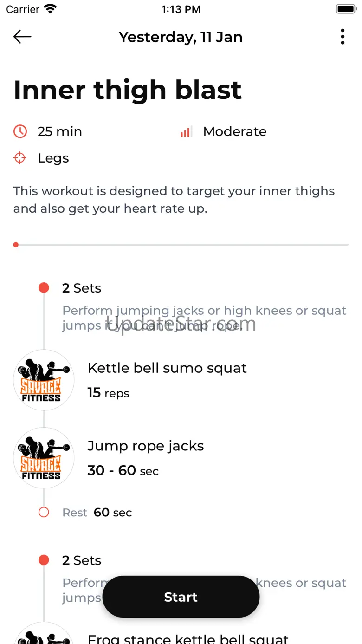Image resolution: width=362 pixels, height=644 pixels.
Task: Tap the Yesterday, 11 Jan date title
Action: [x=181, y=37]
